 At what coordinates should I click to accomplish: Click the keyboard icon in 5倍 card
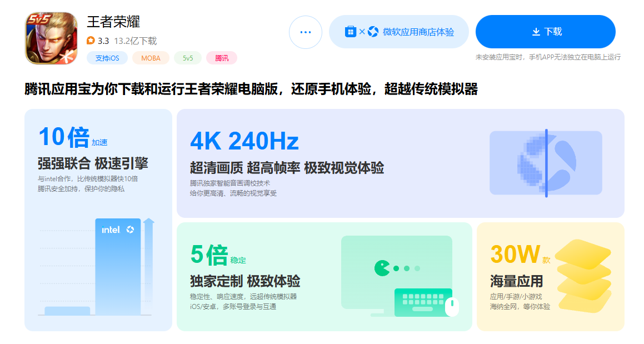pos(423,302)
